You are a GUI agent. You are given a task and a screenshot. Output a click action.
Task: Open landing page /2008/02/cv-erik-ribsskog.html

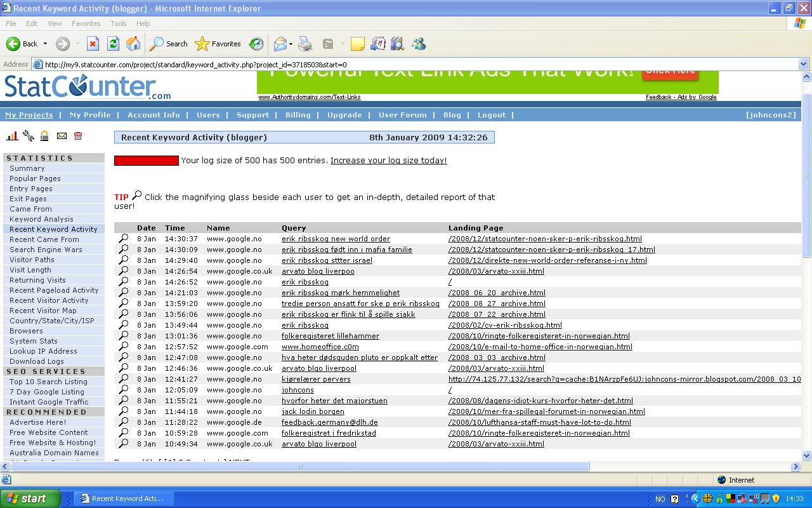pos(505,325)
